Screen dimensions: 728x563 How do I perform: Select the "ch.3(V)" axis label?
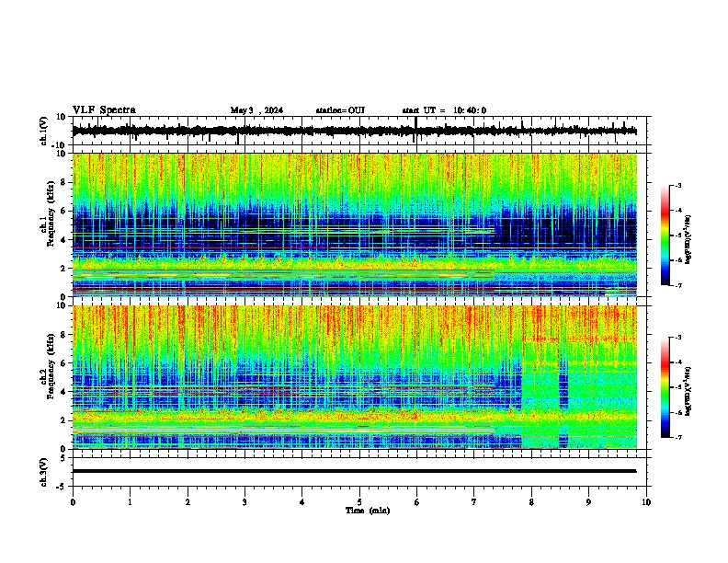[x=44, y=472]
